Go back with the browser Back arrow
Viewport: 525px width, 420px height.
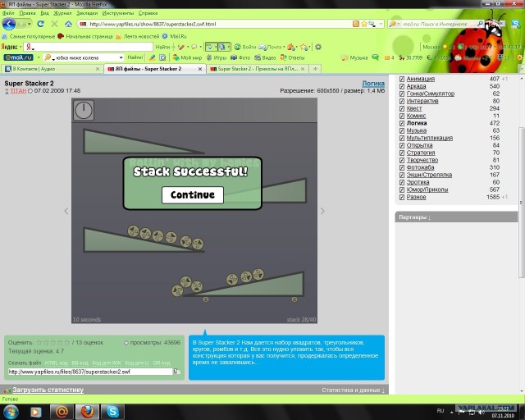click(x=9, y=24)
